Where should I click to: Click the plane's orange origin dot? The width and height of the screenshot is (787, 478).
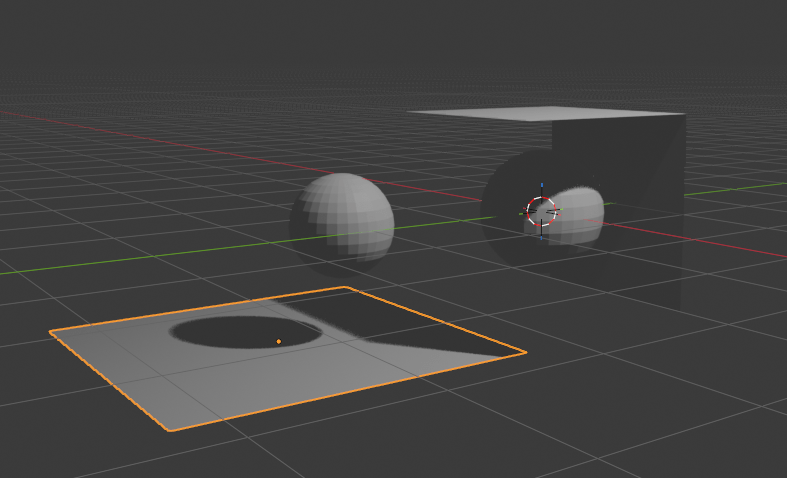(279, 341)
